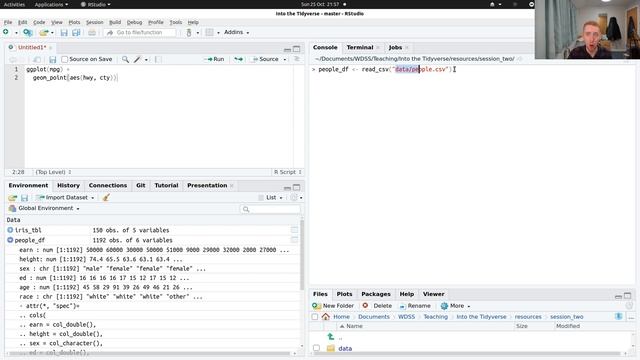Click the Find/Replace magnifier in editor toolbar

pyautogui.click(x=125, y=60)
